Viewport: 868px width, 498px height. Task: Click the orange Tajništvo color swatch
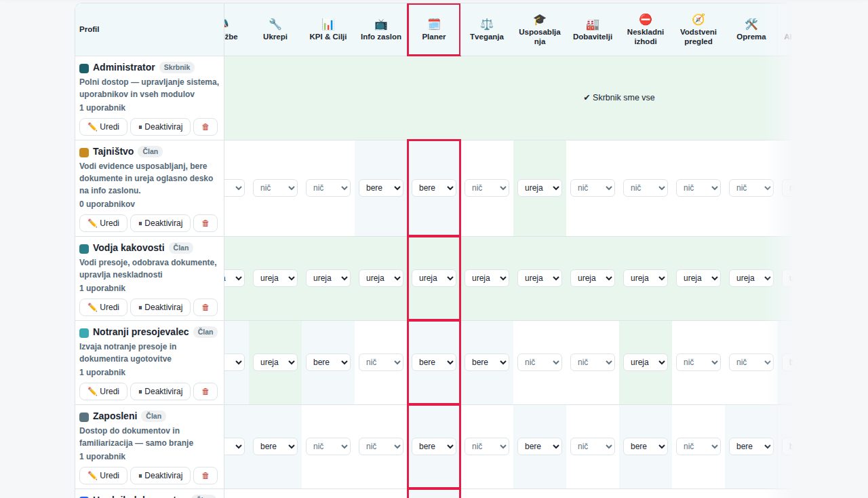click(x=84, y=152)
